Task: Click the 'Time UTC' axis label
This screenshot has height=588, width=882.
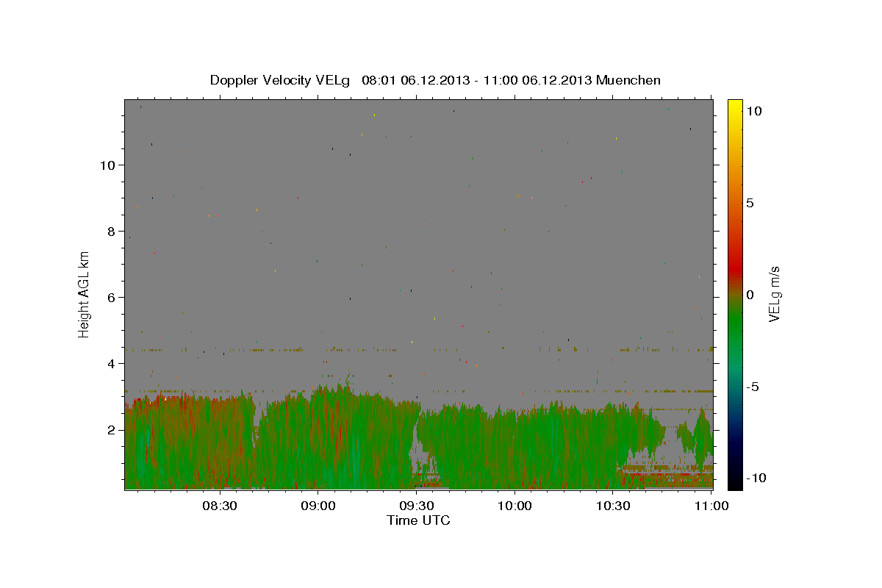Action: coord(418,520)
